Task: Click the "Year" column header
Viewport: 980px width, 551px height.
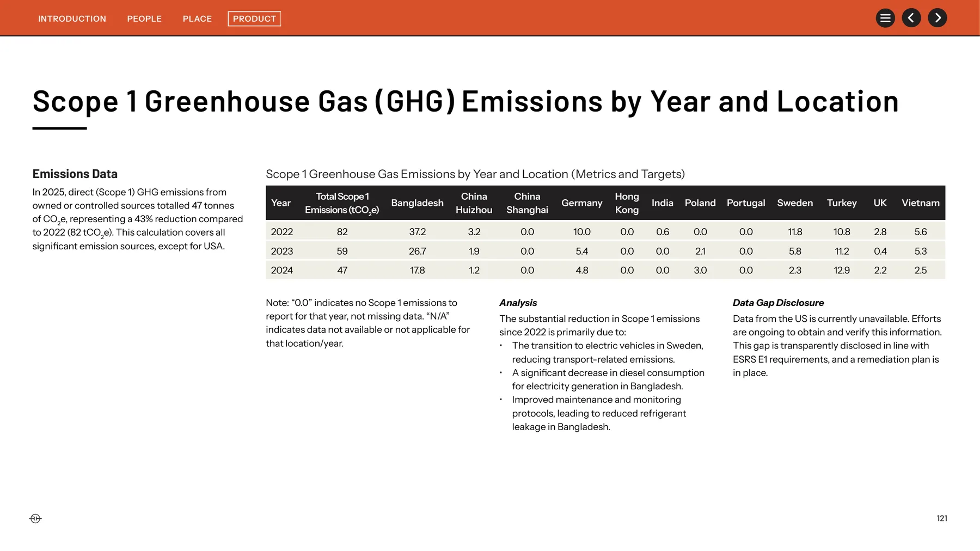Action: coord(281,203)
